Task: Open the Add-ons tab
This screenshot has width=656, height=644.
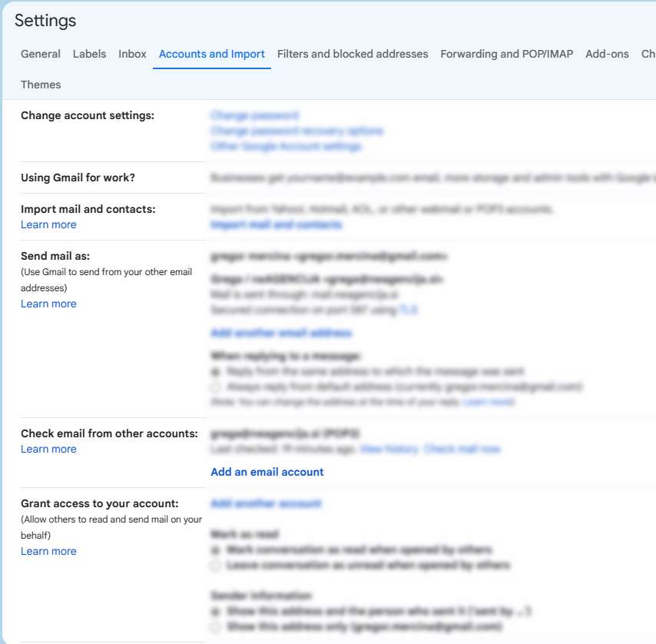Action: point(607,54)
